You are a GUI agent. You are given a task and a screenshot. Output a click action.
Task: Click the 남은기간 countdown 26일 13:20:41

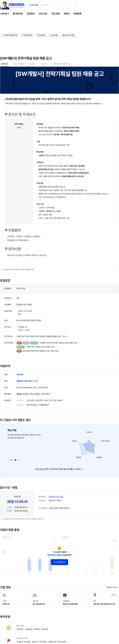click(17, 501)
